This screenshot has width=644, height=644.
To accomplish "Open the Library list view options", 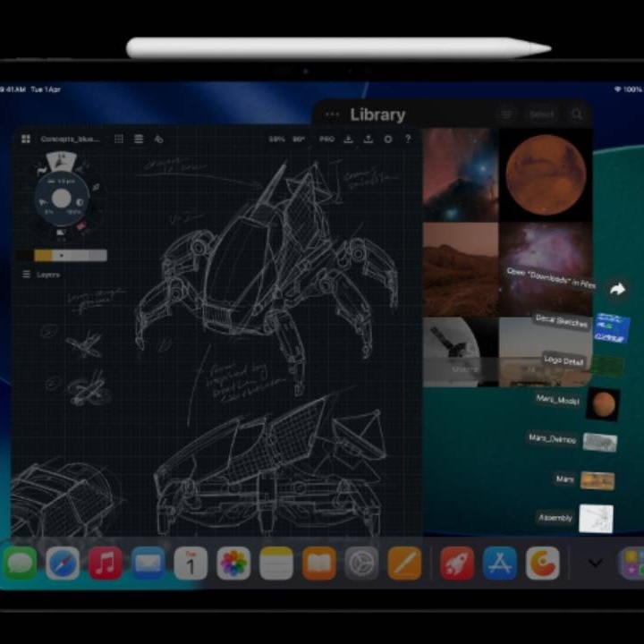I will tap(506, 114).
